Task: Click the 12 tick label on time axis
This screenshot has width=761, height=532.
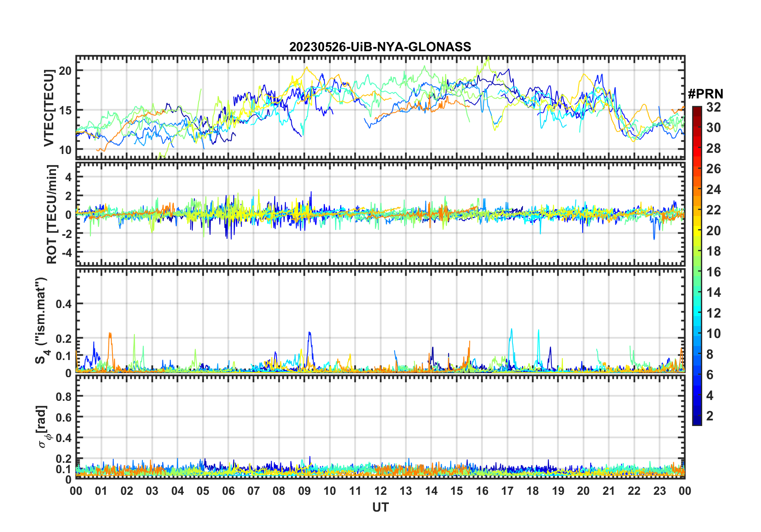Action: (x=380, y=491)
